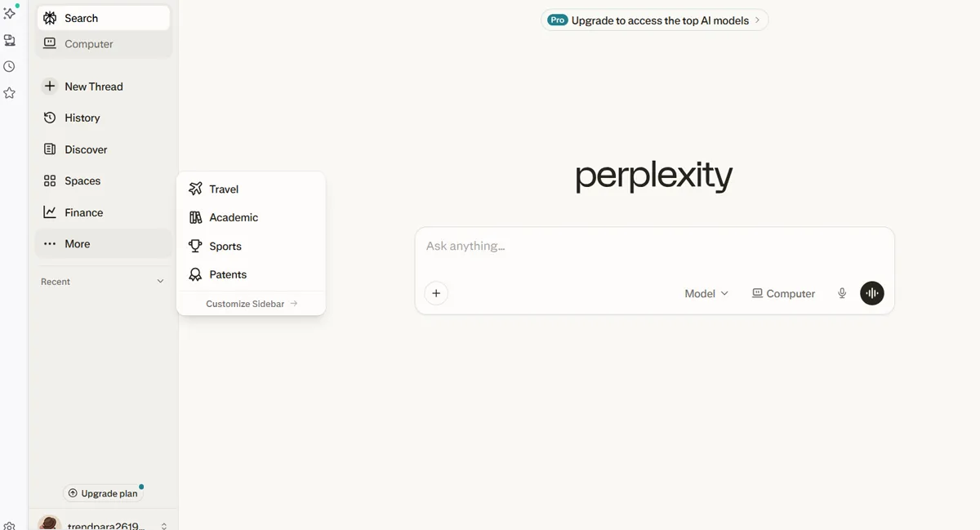Navigate to Spaces from the sidebar

coord(82,180)
